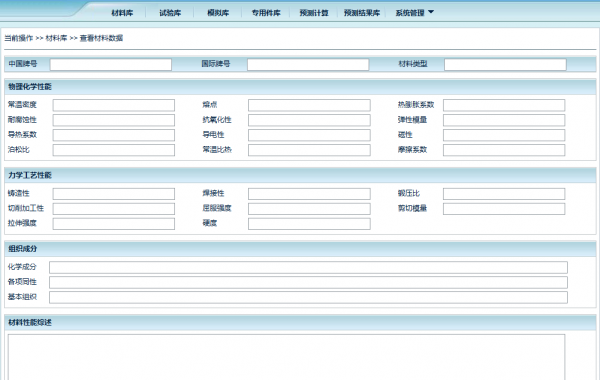Click the 材料性能综述 section header
Screen dimensions: 600x380
[300, 323]
